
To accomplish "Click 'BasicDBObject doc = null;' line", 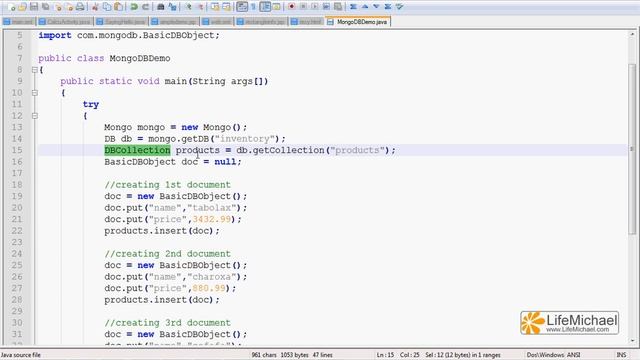I will point(173,162).
